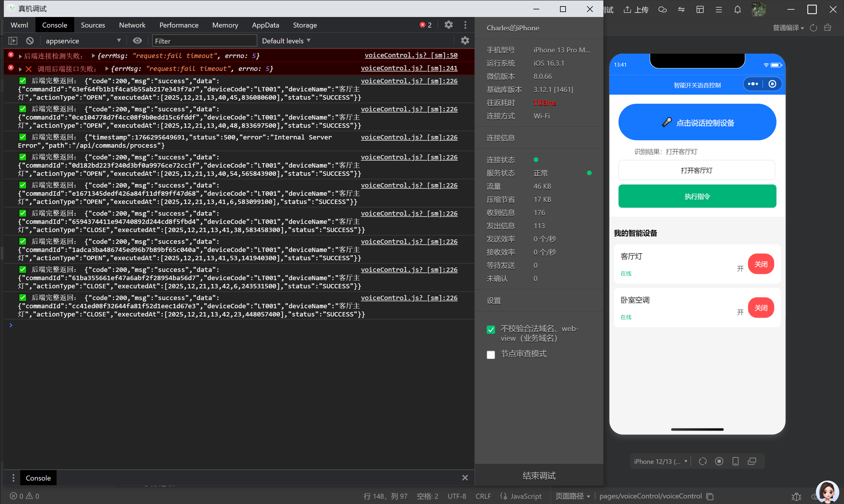
Task: Open mini program capsule three-dots menu
Action: pyautogui.click(x=753, y=84)
